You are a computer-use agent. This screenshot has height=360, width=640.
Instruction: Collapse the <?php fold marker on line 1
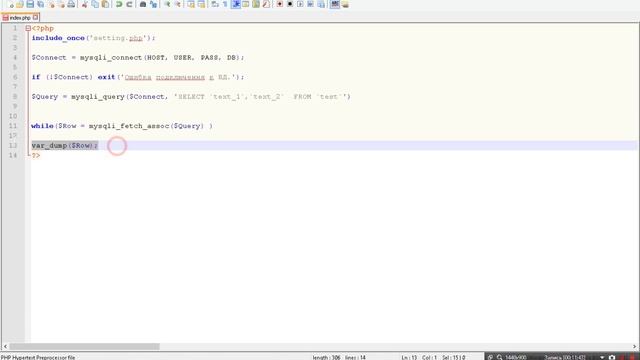pyautogui.click(x=28, y=28)
